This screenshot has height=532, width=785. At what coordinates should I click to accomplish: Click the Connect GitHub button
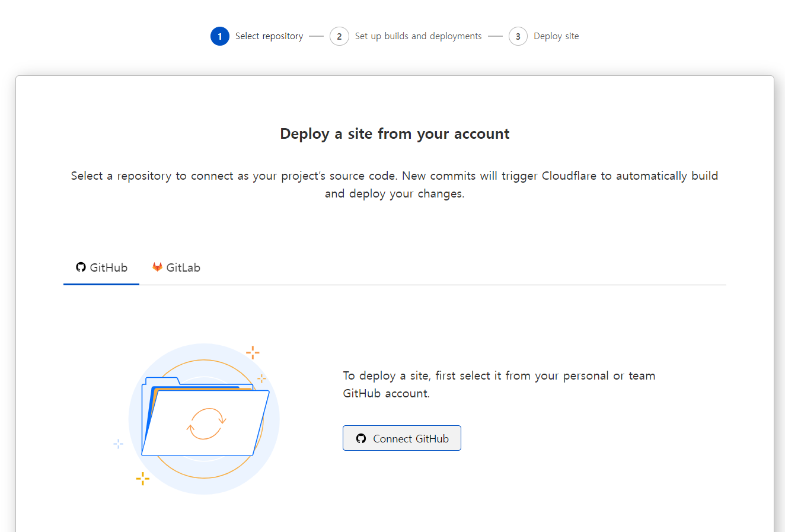point(401,438)
